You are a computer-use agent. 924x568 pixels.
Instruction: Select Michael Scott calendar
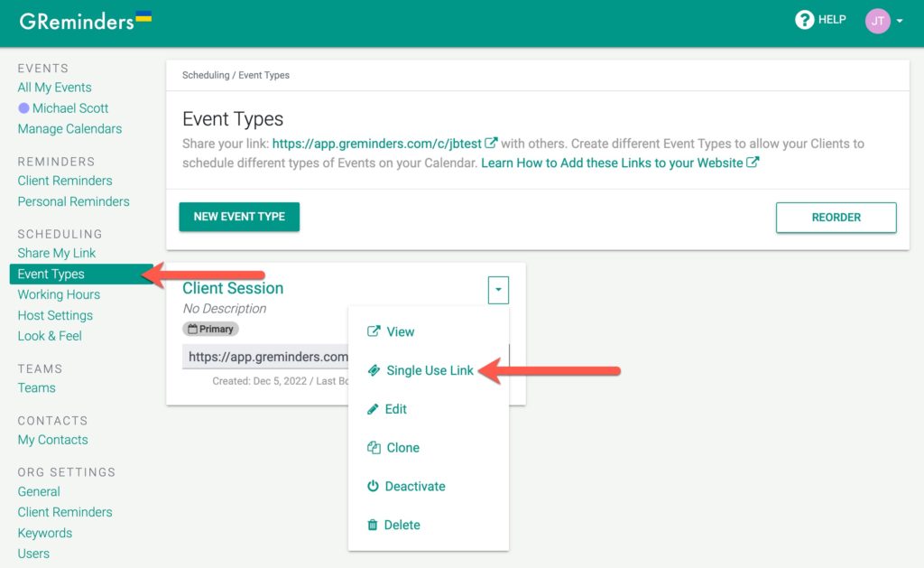click(x=70, y=108)
